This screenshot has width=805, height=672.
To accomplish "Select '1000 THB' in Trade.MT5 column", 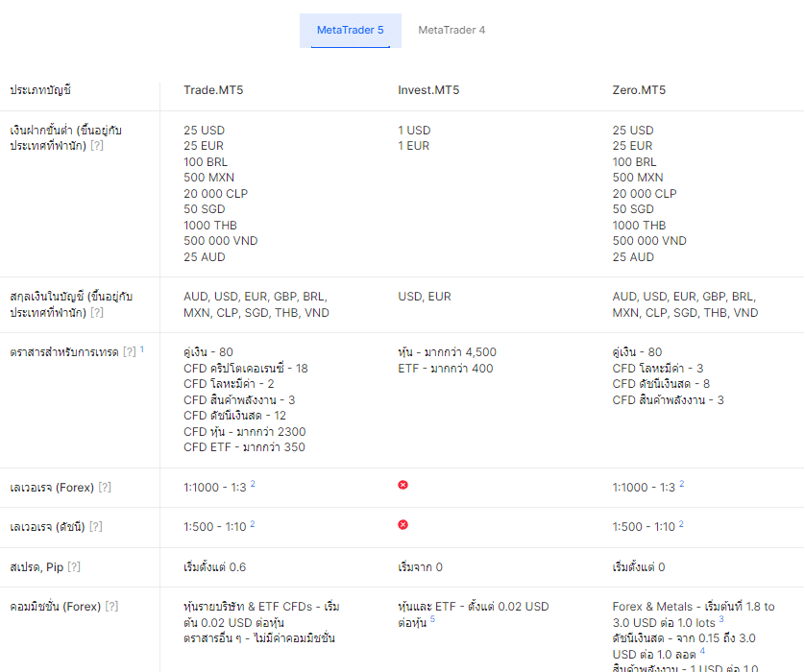I will (x=210, y=226).
